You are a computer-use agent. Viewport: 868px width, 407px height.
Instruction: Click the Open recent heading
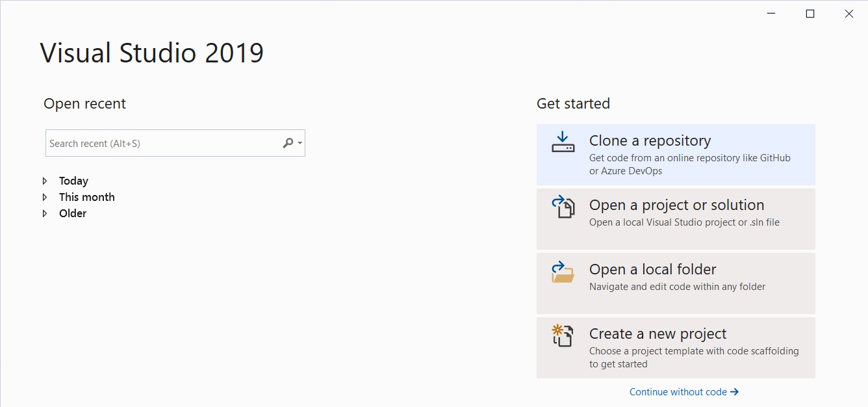pyautogui.click(x=84, y=103)
